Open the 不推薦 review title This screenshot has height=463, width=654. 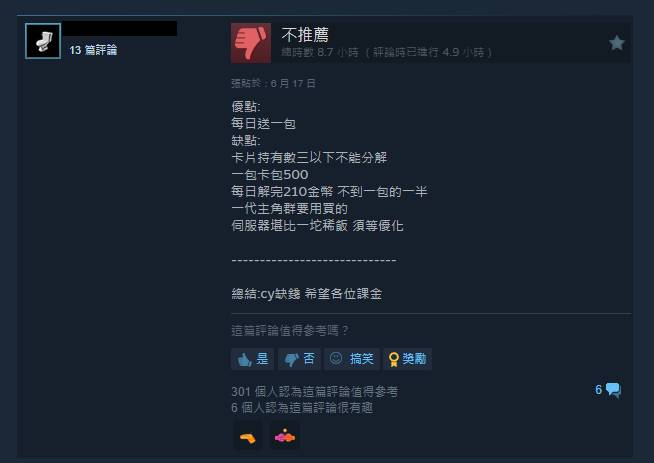pyautogui.click(x=305, y=35)
